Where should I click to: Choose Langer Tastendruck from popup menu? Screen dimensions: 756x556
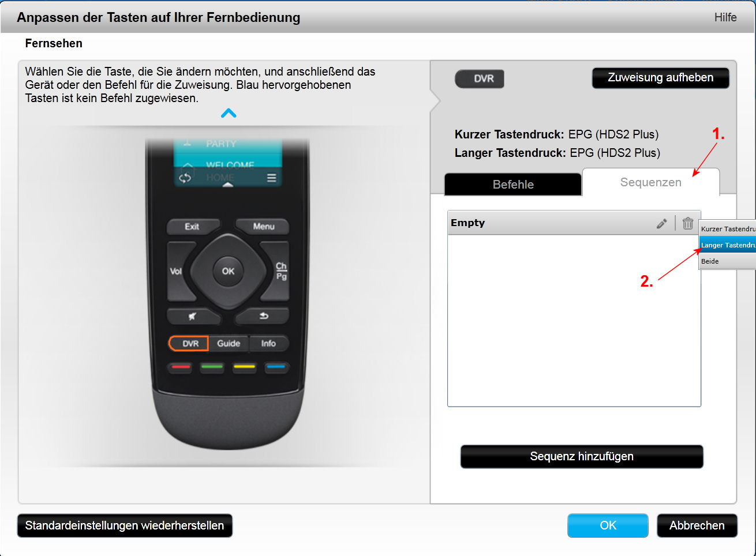tap(727, 245)
